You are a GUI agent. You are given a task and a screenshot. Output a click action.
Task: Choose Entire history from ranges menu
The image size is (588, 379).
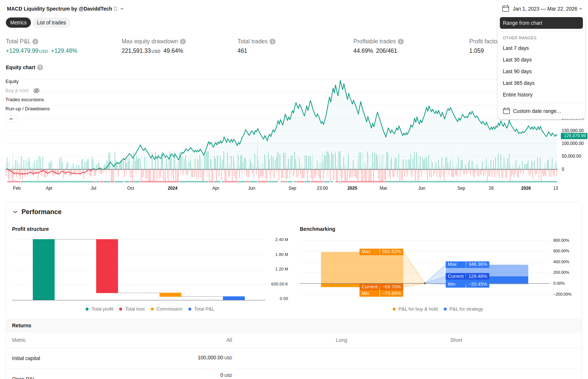(517, 95)
